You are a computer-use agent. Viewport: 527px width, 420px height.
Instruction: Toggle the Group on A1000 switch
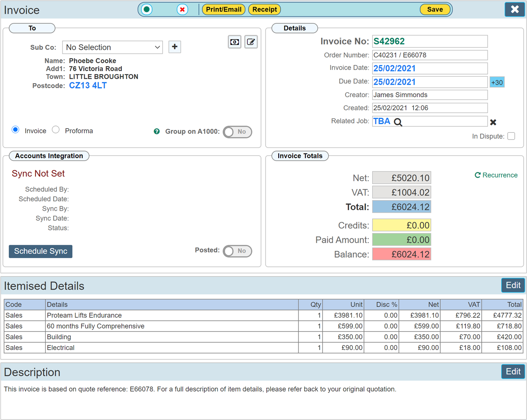[x=238, y=132]
